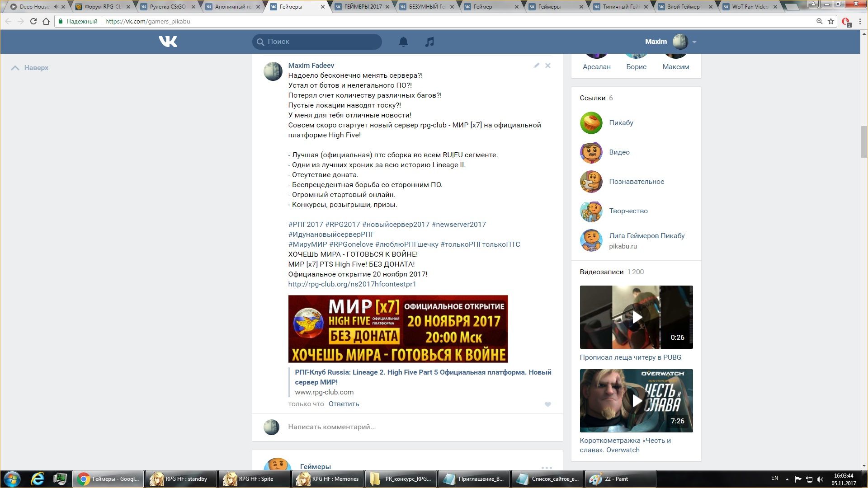The height and width of the screenshot is (488, 868).
Task: Toggle mute via taskbar volume icon
Action: (x=820, y=479)
